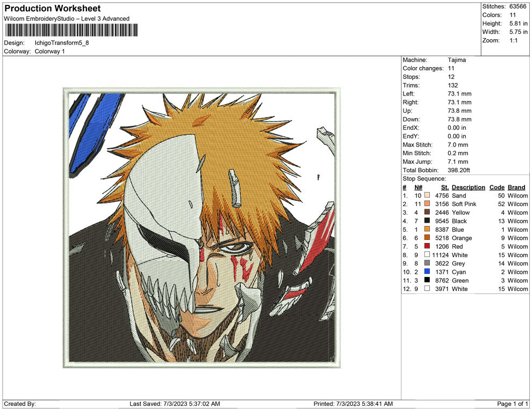Click the Ichigo embroidery design preview image
Viewport: 532px width, 409px height.
[x=202, y=228]
